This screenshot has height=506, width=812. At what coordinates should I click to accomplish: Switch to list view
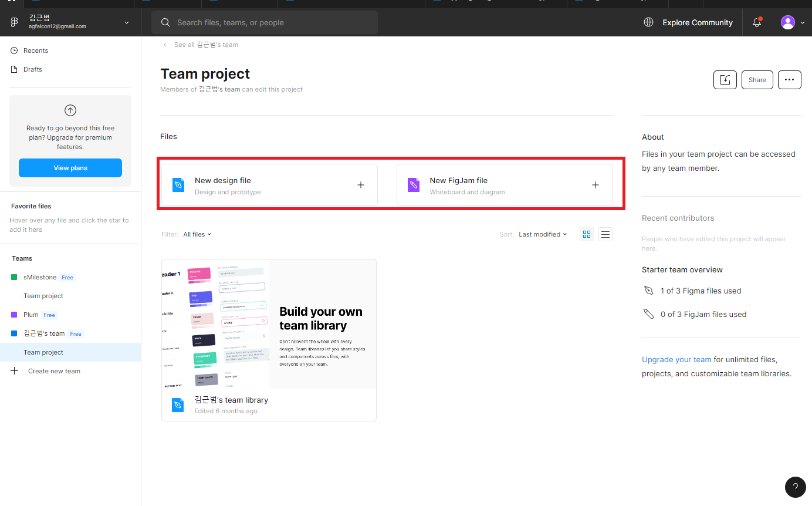[605, 234]
